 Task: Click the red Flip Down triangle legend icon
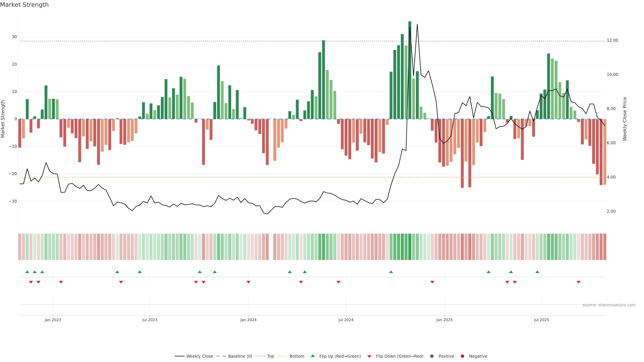[369, 356]
